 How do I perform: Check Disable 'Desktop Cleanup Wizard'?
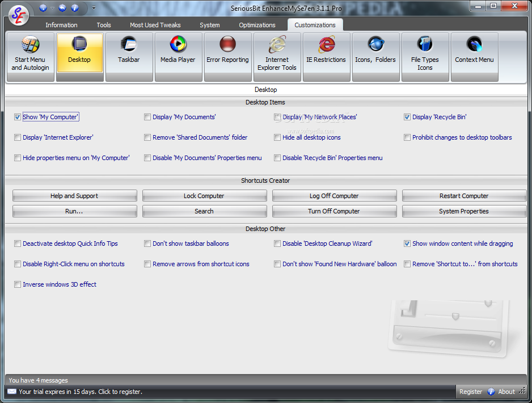[x=277, y=244]
